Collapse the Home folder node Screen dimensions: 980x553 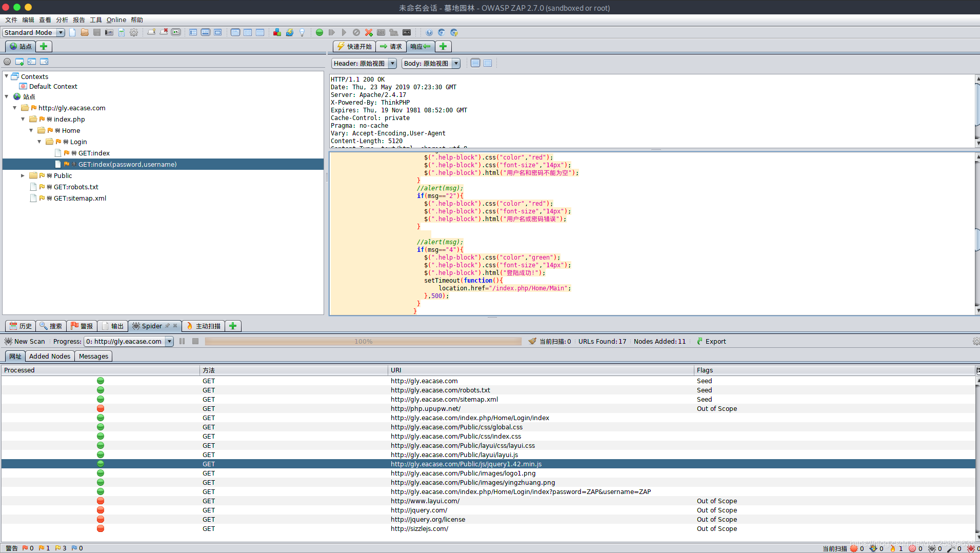click(x=31, y=130)
